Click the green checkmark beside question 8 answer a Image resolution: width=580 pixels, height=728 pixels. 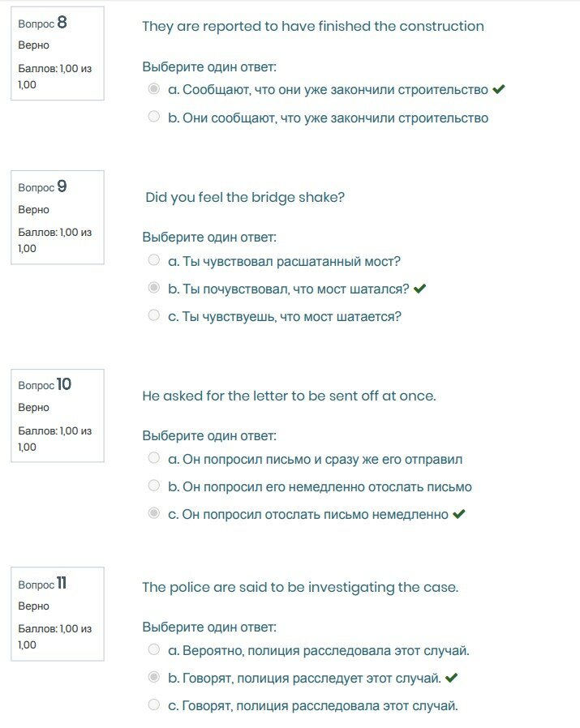tap(499, 89)
